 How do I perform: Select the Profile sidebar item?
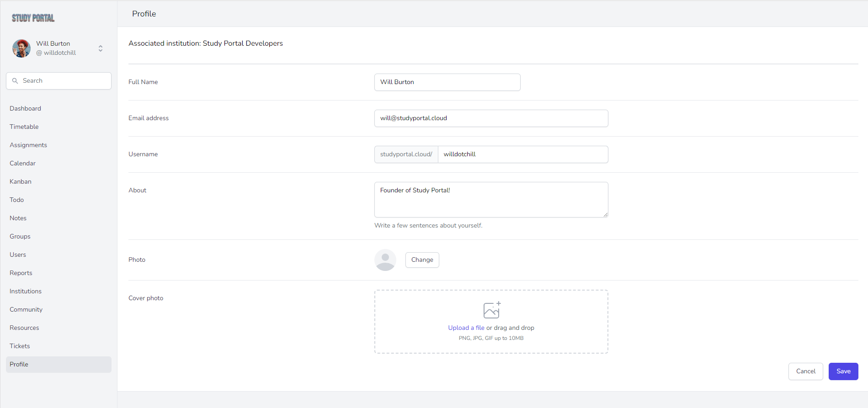[x=59, y=364]
